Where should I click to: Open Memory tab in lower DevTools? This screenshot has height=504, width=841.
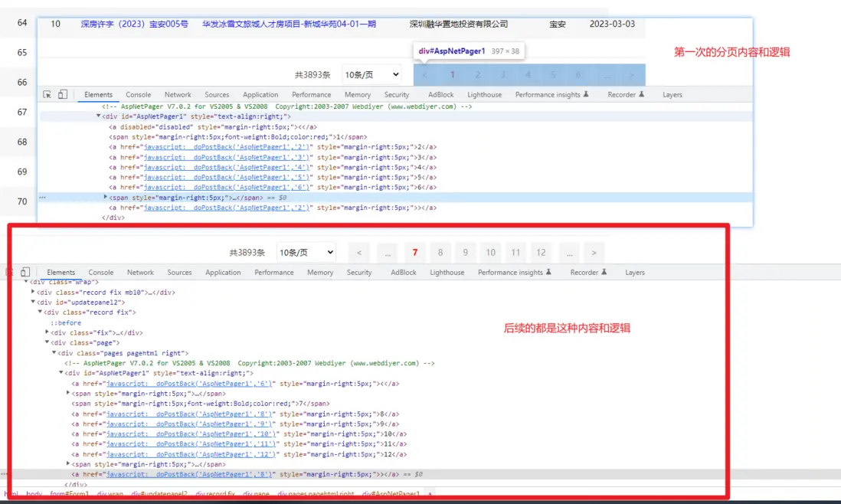pyautogui.click(x=319, y=273)
